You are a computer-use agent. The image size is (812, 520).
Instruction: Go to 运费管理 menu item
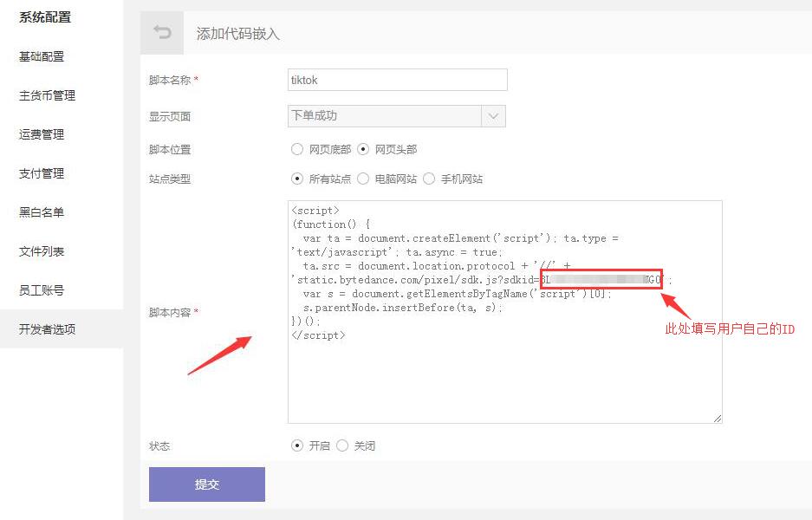click(x=42, y=134)
